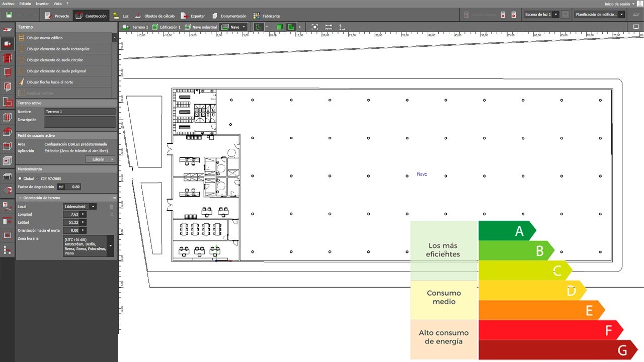
Task: Select the roof tool in sidebar
Action: pyautogui.click(x=7, y=132)
